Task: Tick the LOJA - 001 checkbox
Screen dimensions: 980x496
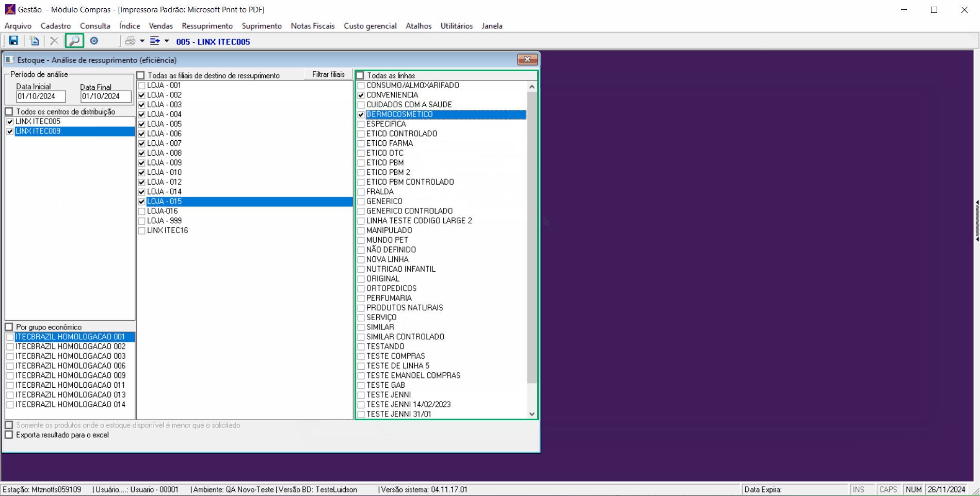Action: pyautogui.click(x=141, y=86)
